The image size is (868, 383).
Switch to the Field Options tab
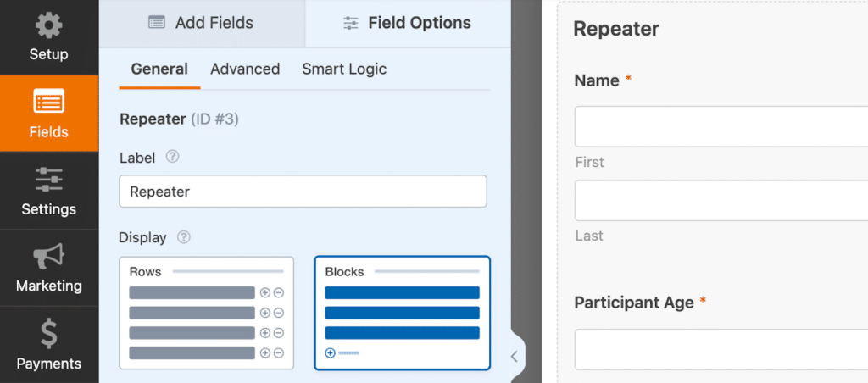[x=407, y=23]
